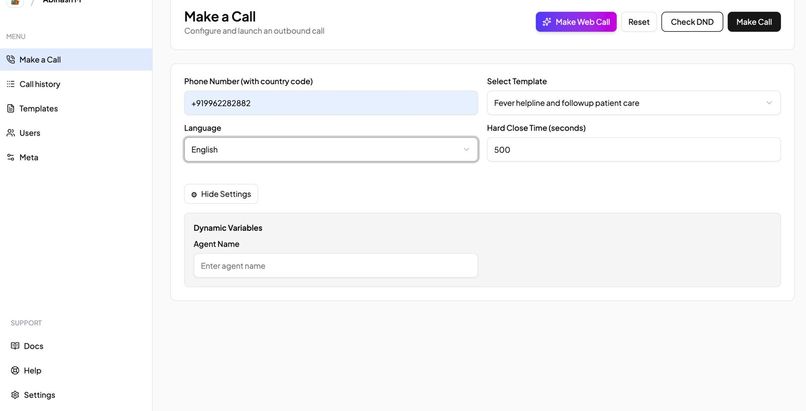This screenshot has width=806, height=411.
Task: Click the gear icon beside Settings
Action: pyautogui.click(x=15, y=395)
